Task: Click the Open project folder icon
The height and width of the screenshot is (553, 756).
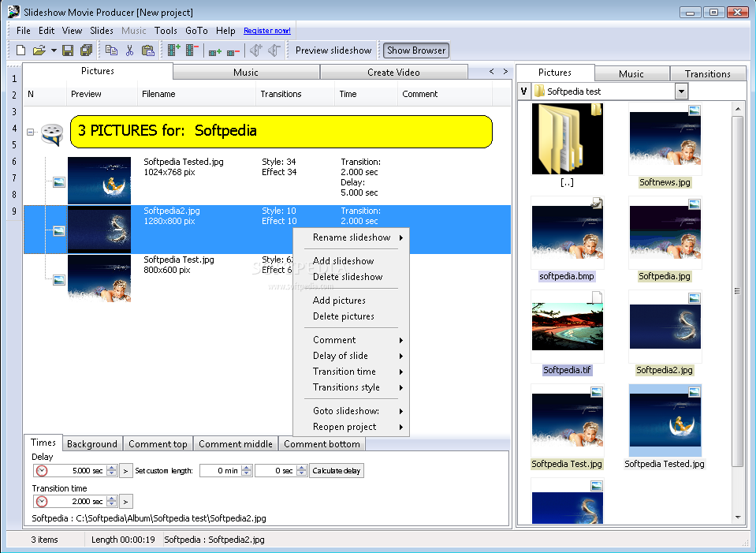Action: pyautogui.click(x=39, y=50)
